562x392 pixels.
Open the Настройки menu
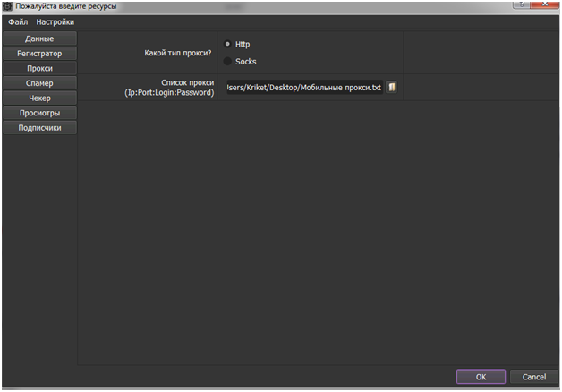55,21
